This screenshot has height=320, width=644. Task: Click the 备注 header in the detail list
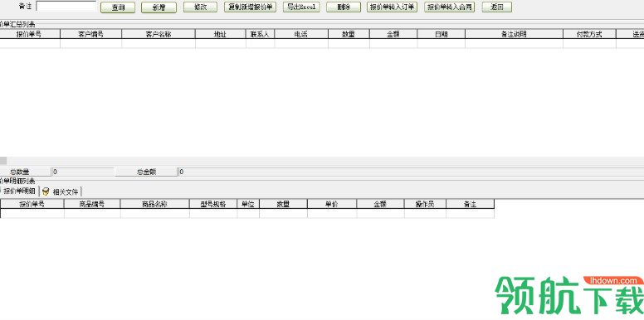(x=470, y=204)
